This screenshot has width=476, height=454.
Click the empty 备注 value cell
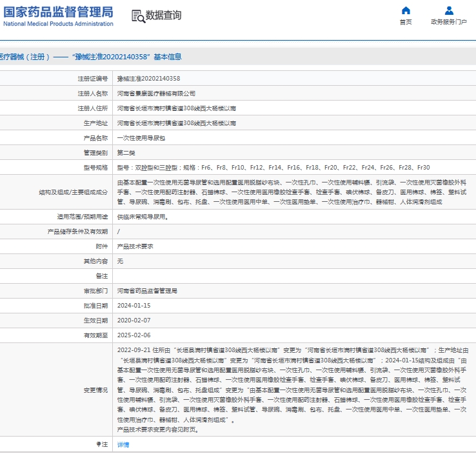(294, 276)
